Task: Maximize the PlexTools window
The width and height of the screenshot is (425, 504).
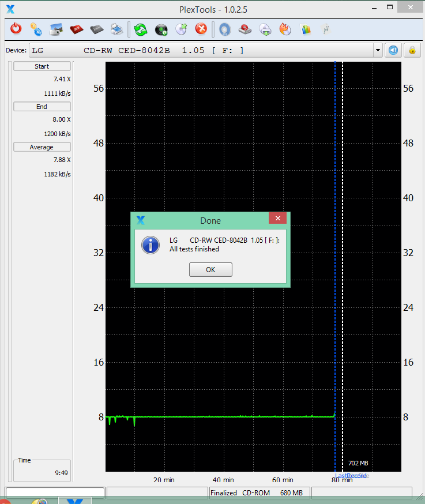Action: pyautogui.click(x=390, y=7)
